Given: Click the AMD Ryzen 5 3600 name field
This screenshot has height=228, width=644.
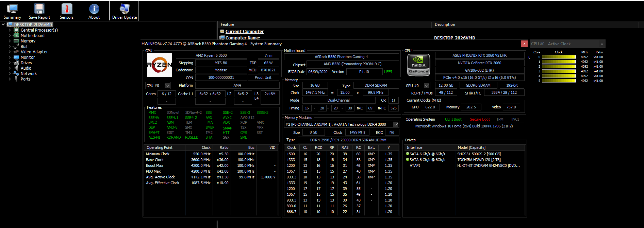Looking at the screenshot, I should (x=211, y=55).
